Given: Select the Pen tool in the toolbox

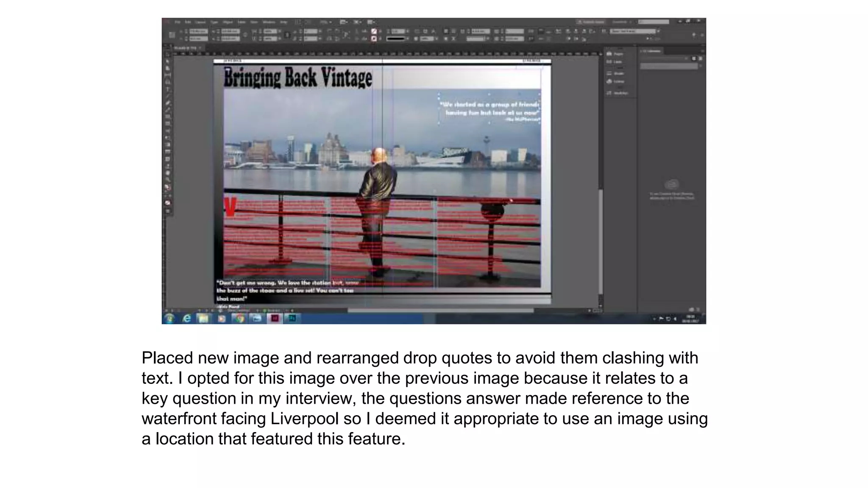Looking at the screenshot, I should point(167,103).
